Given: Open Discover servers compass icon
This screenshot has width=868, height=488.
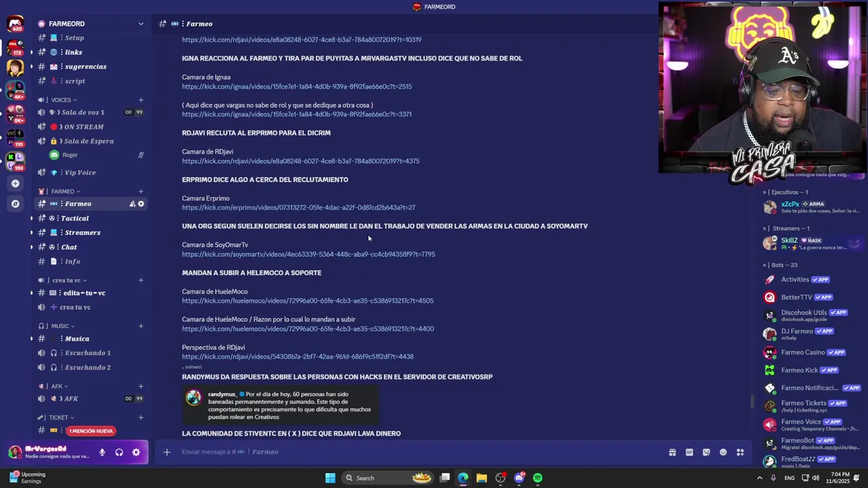Looking at the screenshot, I should point(15,203).
